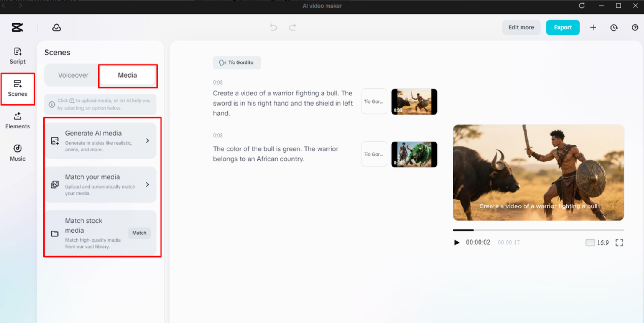Open the 16:9 aspect ratio dropdown
The width and height of the screenshot is (644, 323).
[x=597, y=243]
